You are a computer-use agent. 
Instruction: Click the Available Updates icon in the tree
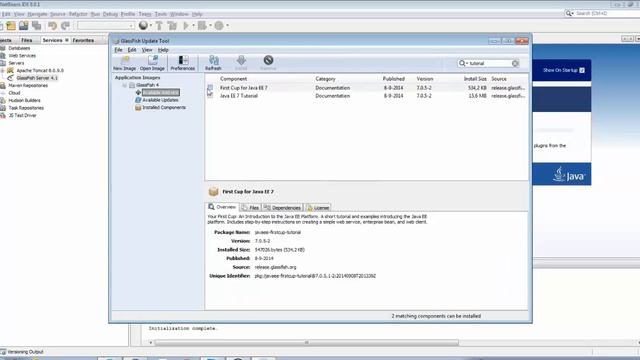pos(138,100)
